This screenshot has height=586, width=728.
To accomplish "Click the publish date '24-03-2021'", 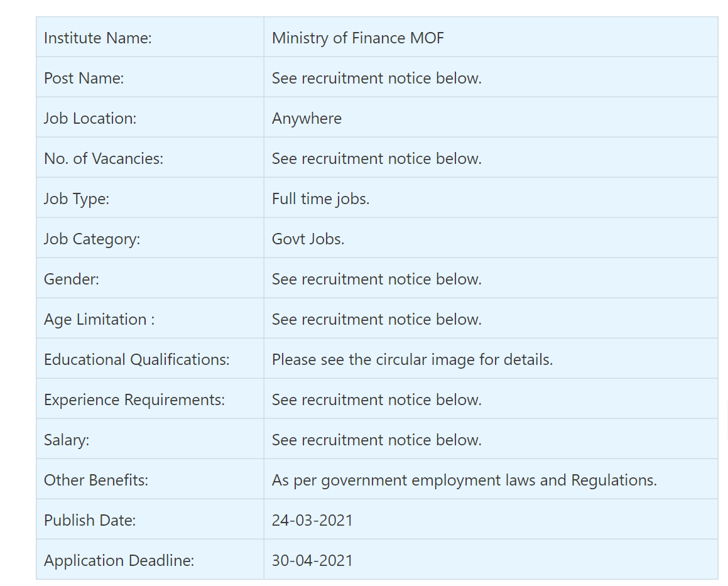I will [312, 521].
